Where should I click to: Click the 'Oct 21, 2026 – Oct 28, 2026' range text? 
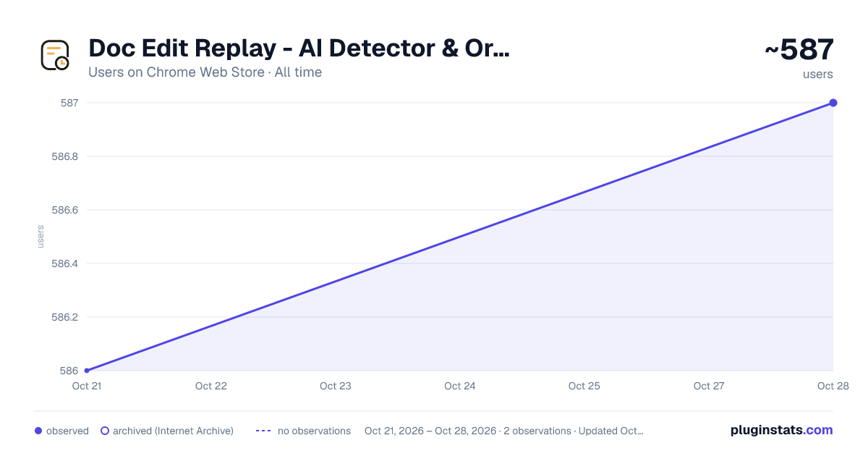pos(430,431)
